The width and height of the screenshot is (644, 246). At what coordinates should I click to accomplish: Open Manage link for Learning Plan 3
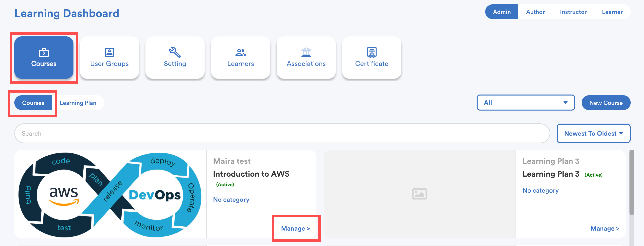(604, 228)
